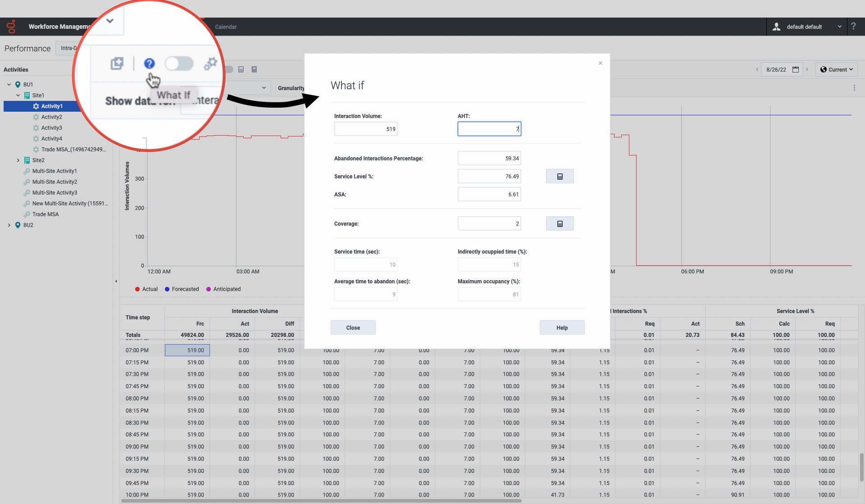865x504 pixels.
Task: Click the Genesys logo icon
Action: 11,27
